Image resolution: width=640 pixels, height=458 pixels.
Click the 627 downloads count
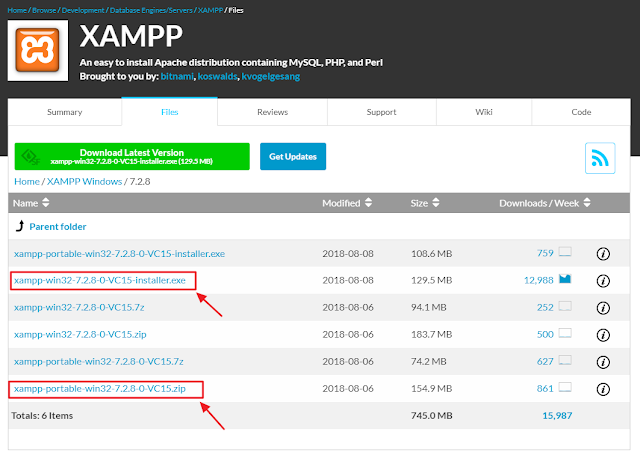click(545, 361)
